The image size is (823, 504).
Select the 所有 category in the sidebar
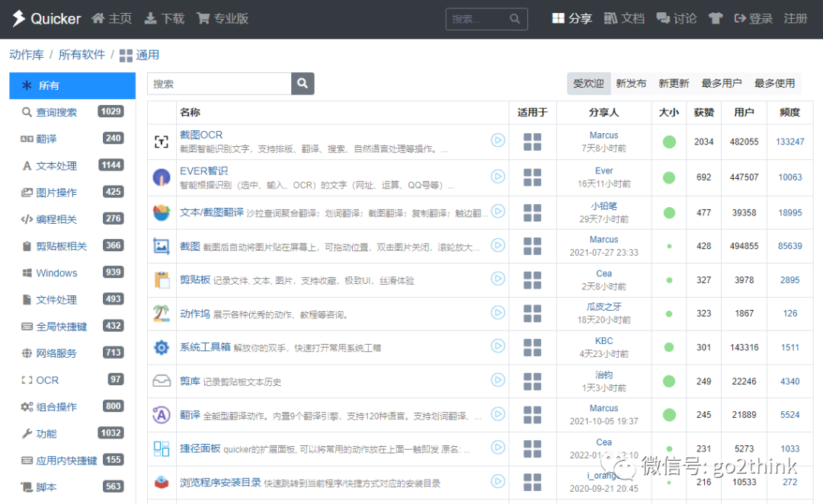[72, 85]
